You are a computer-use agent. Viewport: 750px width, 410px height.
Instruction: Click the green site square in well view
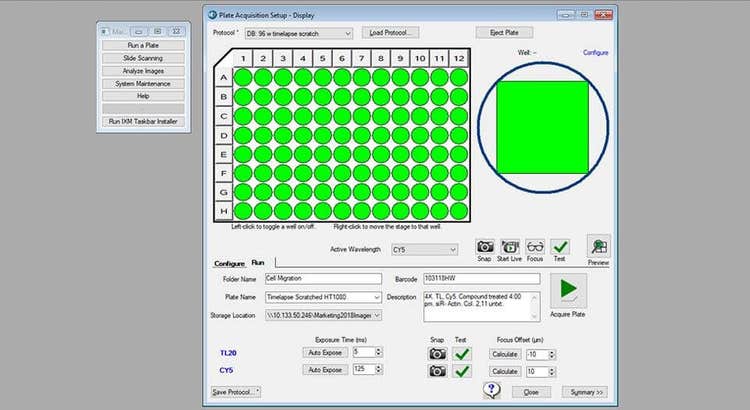(x=542, y=127)
